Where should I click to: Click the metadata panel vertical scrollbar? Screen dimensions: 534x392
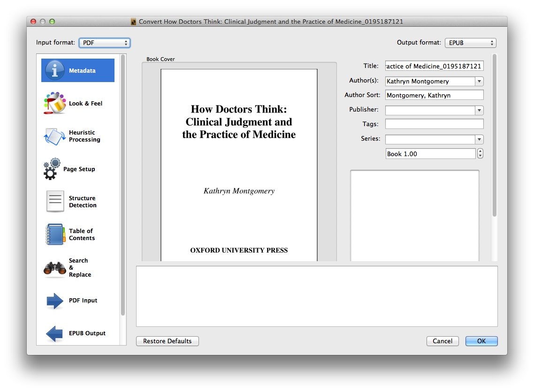click(x=494, y=135)
